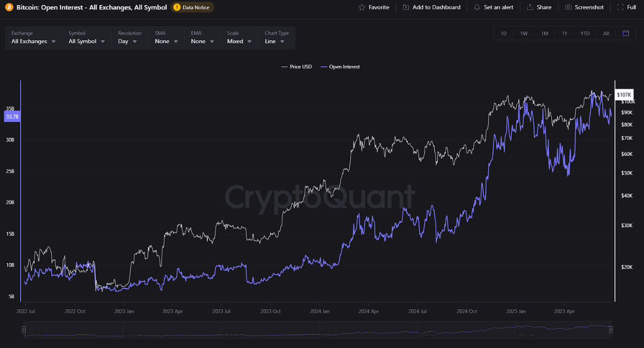
Task: Select the All time range
Action: coord(606,34)
